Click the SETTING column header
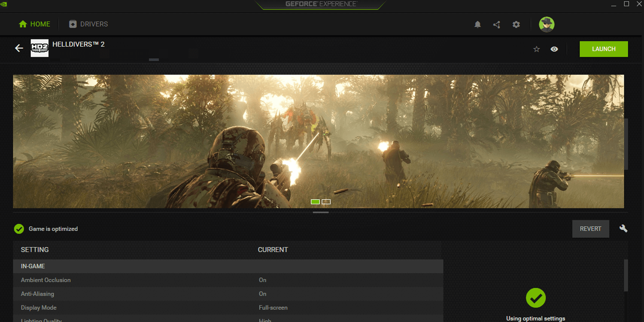644x322 pixels. pos(35,249)
